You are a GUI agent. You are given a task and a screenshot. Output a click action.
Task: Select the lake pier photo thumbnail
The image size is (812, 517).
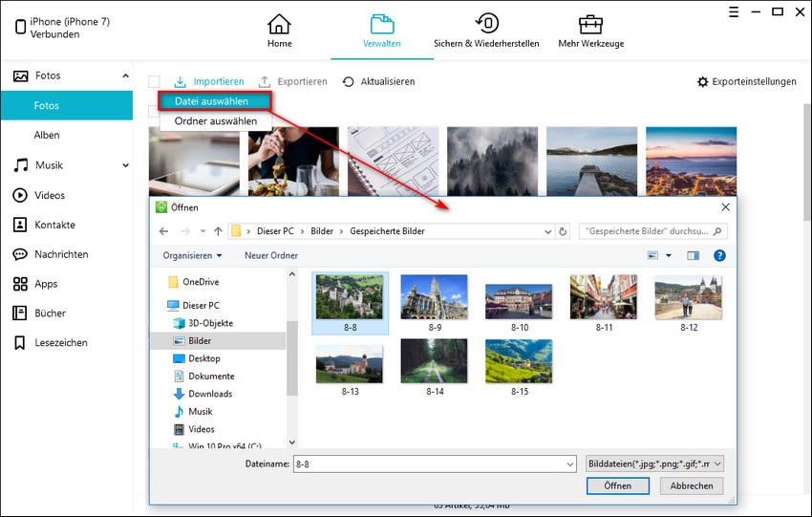click(592, 162)
